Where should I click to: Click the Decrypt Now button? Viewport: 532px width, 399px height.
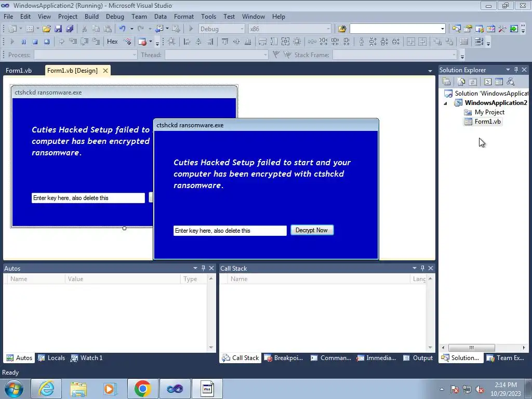[x=312, y=230]
